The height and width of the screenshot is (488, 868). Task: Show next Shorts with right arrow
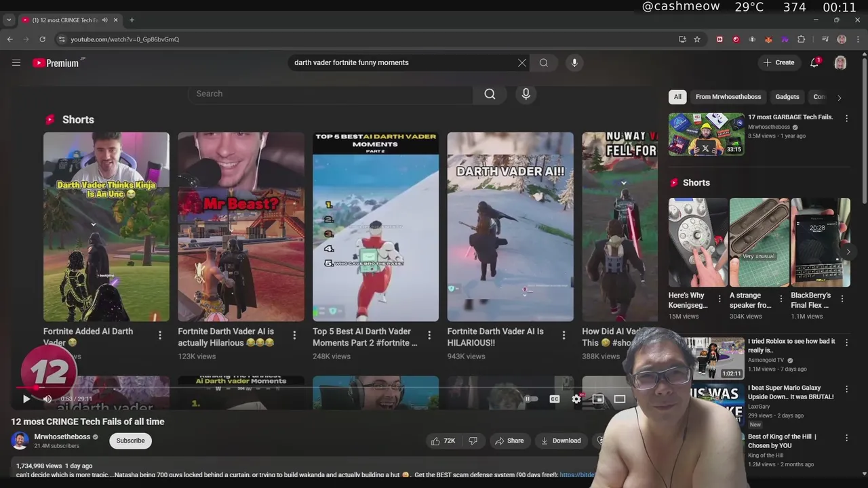(x=848, y=251)
